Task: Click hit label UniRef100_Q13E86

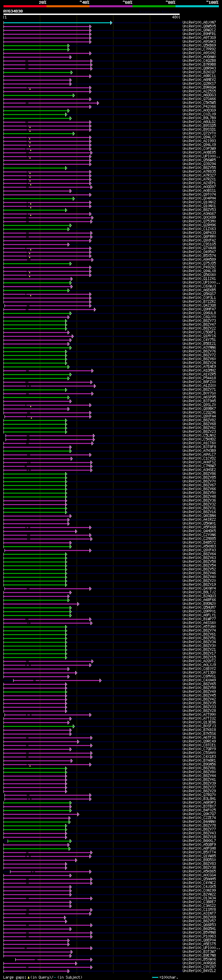Action: pyautogui.click(x=199, y=722)
